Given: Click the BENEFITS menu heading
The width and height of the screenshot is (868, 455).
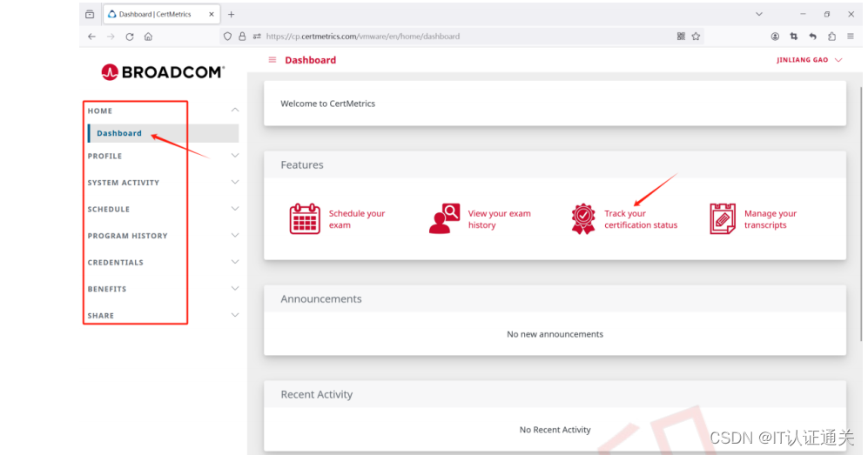Looking at the screenshot, I should tap(107, 289).
